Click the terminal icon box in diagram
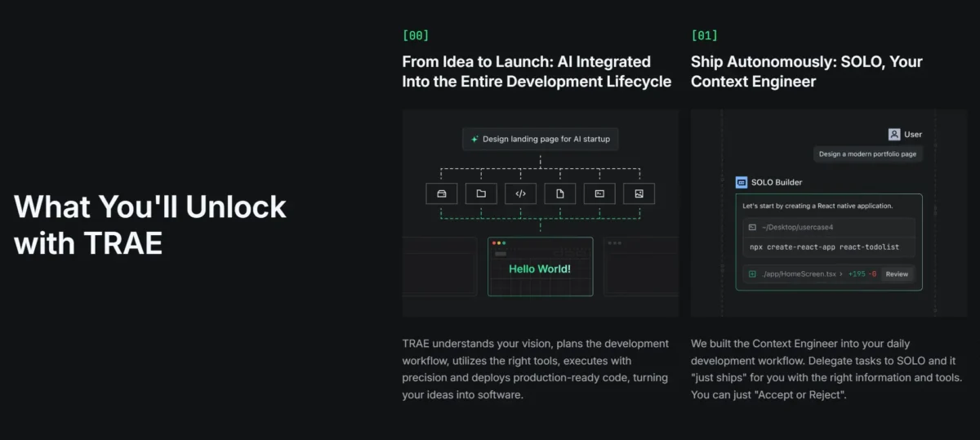This screenshot has width=980, height=440. pos(599,193)
